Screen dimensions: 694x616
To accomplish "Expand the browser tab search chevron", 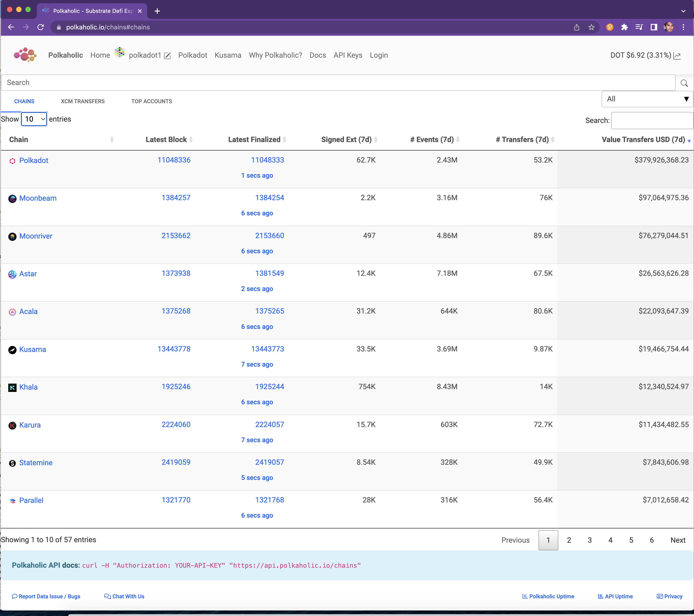I will [x=683, y=11].
